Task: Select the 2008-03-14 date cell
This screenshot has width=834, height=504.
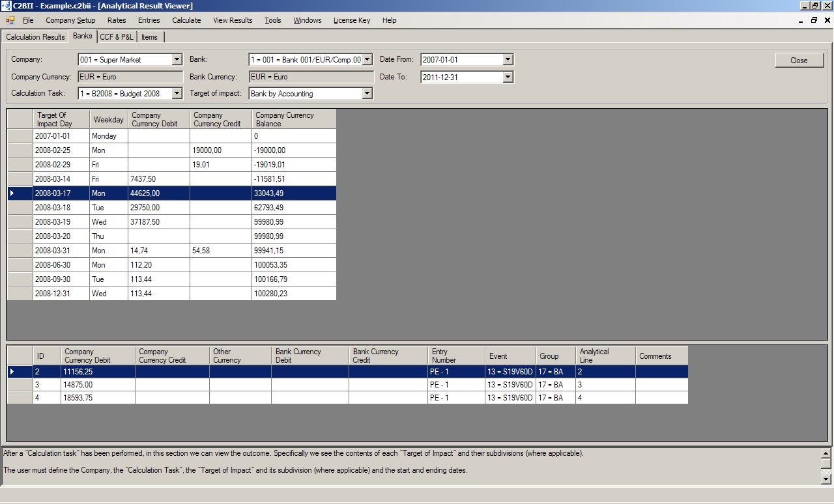Action: [x=61, y=179]
